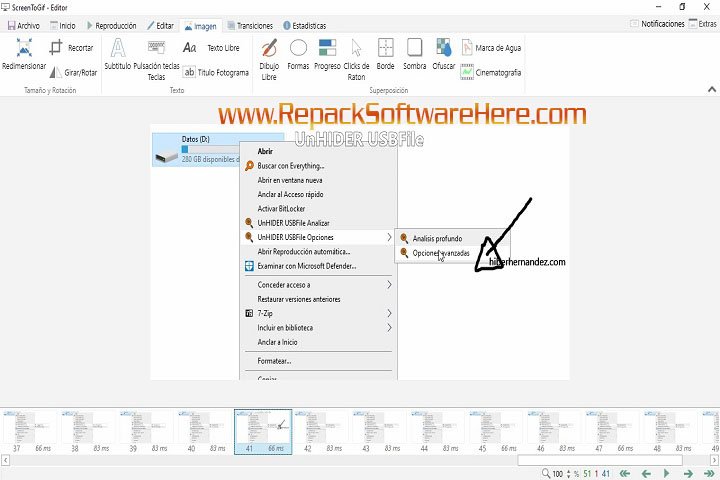Select Título Fotograma tool
The image size is (720, 480).
(x=216, y=72)
